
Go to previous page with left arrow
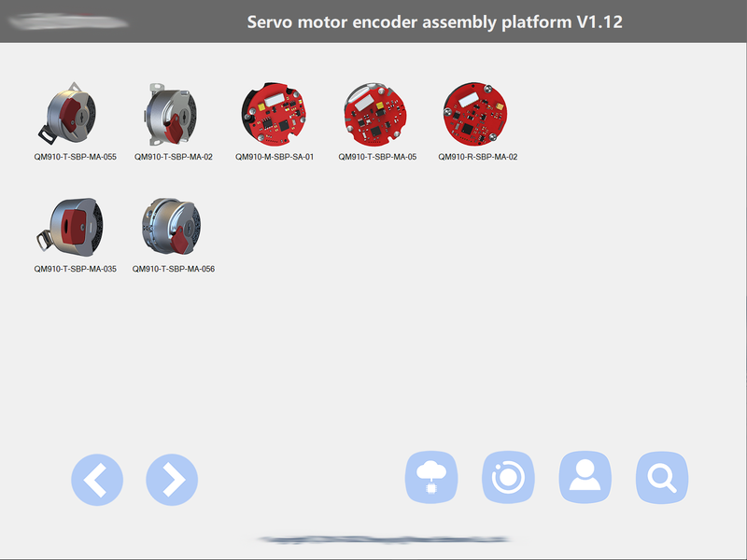97,480
